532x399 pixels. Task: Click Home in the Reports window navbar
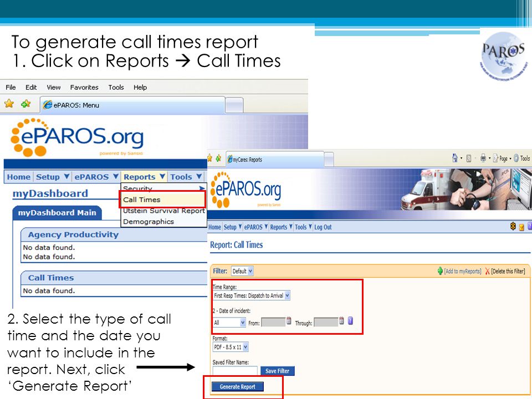coord(214,227)
